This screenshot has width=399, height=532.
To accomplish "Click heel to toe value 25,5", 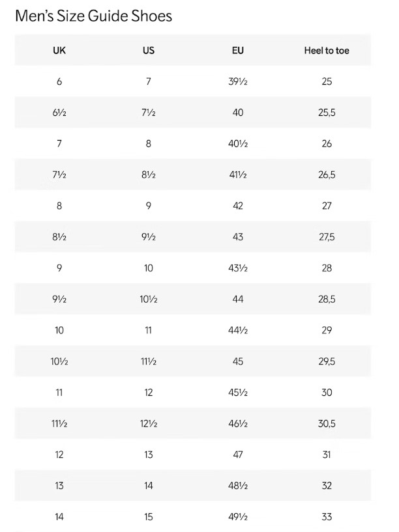I will pyautogui.click(x=327, y=113).
